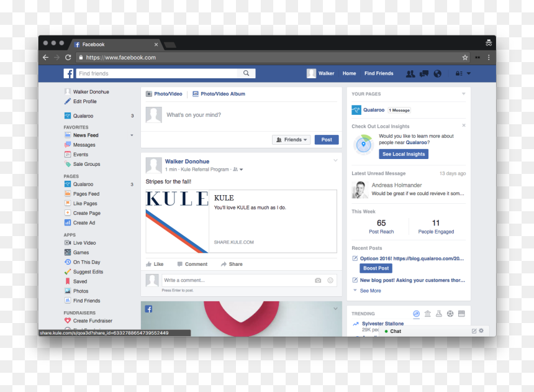Share the KULE post

(232, 264)
